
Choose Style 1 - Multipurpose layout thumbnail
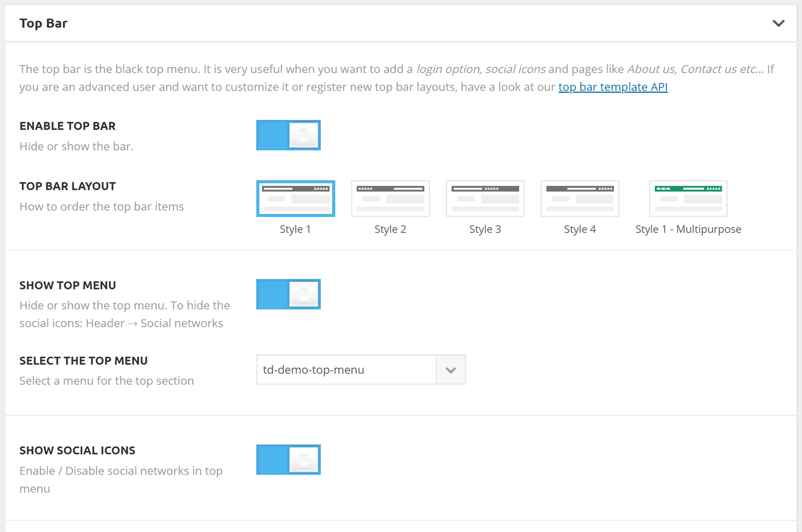(688, 198)
